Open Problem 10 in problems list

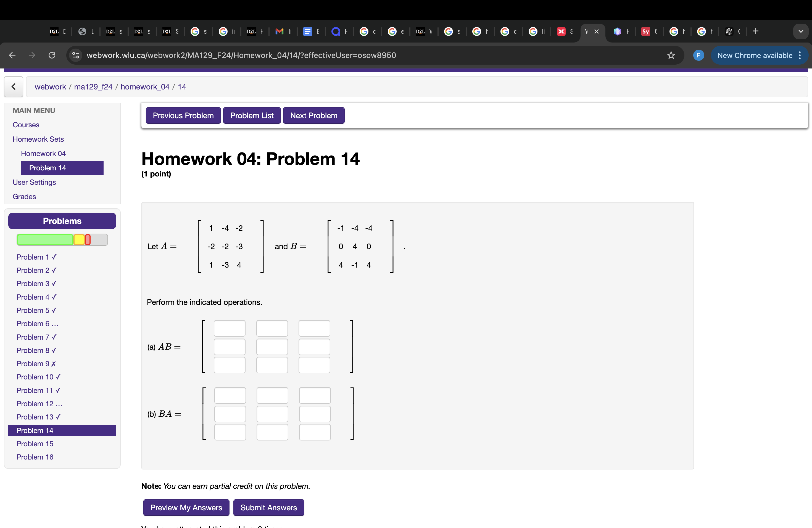(39, 377)
